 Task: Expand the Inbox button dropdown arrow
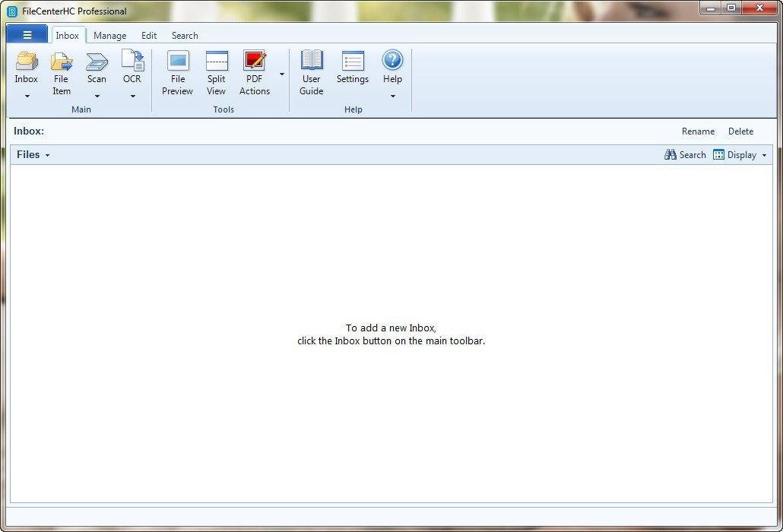point(27,96)
